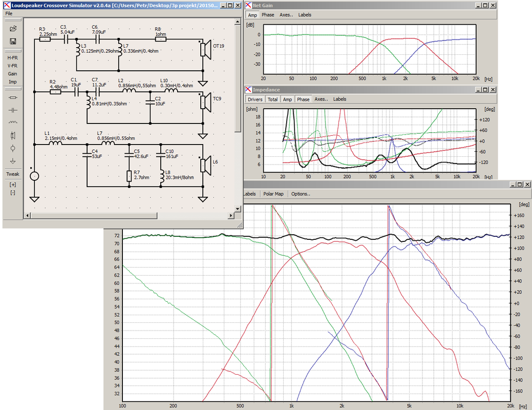Screen dimensions: 532x410
Task: Toggle Total in the Impedance window
Action: point(273,99)
